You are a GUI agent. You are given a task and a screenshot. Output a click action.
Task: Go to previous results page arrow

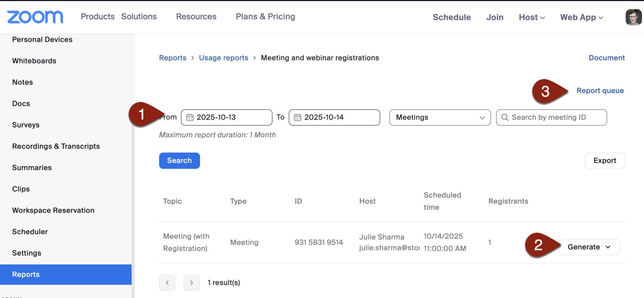click(x=167, y=283)
